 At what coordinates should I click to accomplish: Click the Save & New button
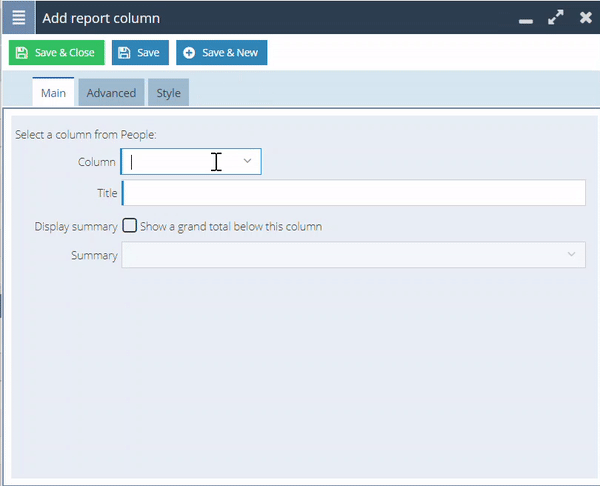[x=222, y=52]
